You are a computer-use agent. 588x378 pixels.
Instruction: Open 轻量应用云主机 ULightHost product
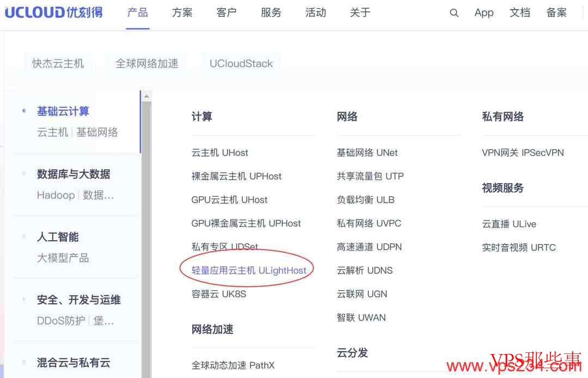(249, 270)
